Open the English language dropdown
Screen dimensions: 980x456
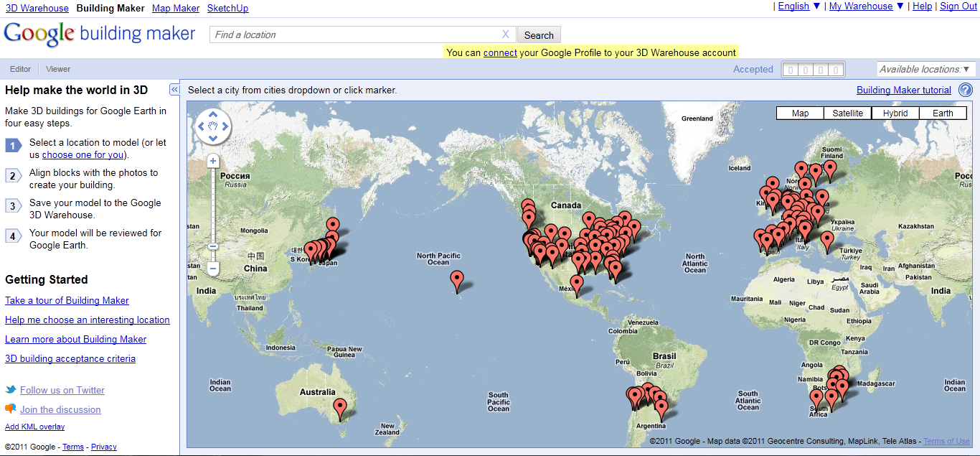pos(799,6)
